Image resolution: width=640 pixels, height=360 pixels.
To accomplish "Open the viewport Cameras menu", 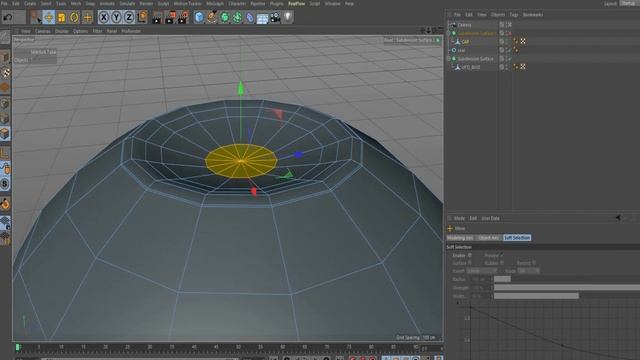I will click(42, 31).
